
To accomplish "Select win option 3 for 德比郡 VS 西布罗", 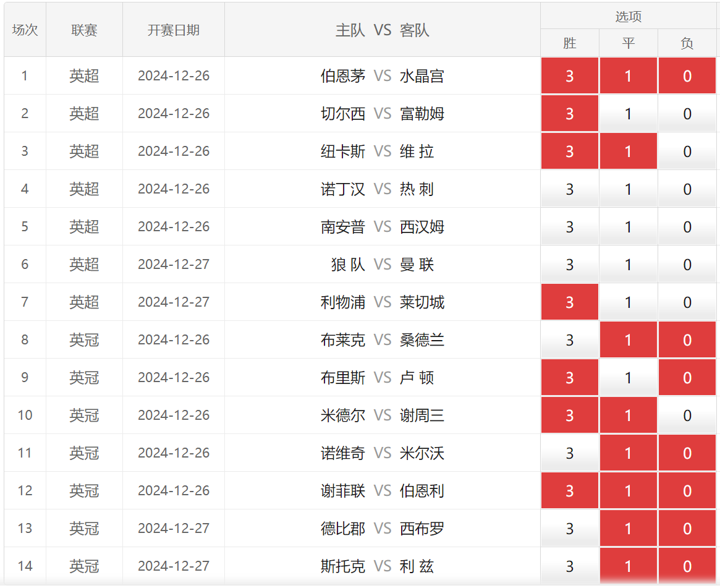I will 569,528.
